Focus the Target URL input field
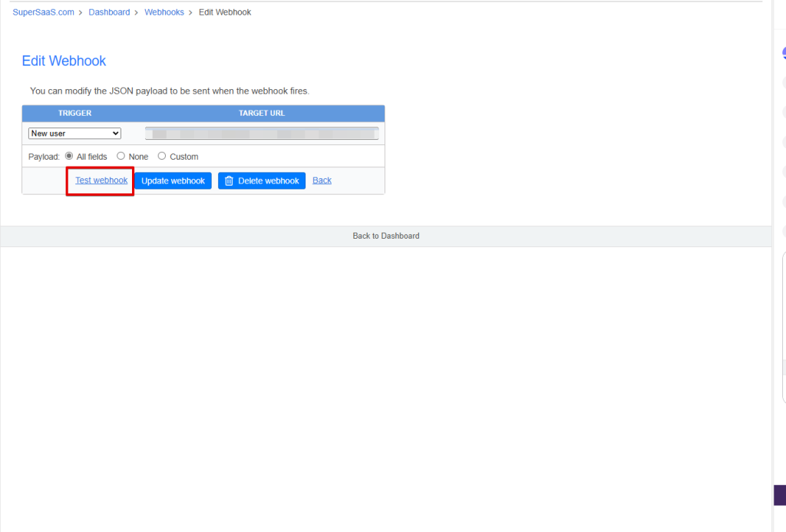 pos(262,134)
